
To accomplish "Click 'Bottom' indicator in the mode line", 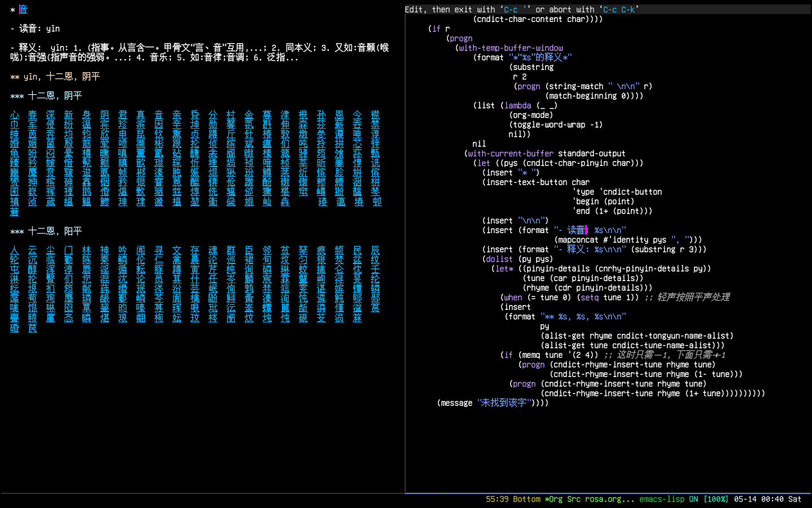I will click(x=527, y=499).
